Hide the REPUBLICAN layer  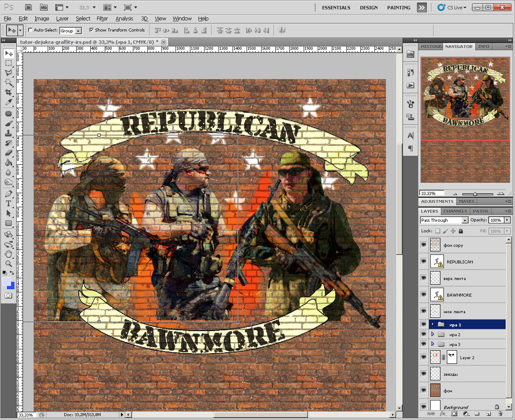pyautogui.click(x=423, y=261)
